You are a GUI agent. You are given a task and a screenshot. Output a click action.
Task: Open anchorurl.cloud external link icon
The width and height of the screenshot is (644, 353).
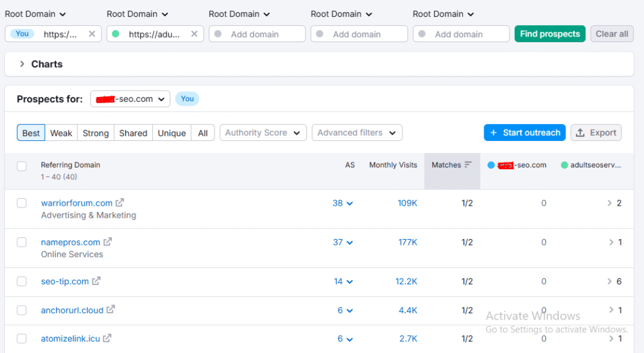click(111, 310)
